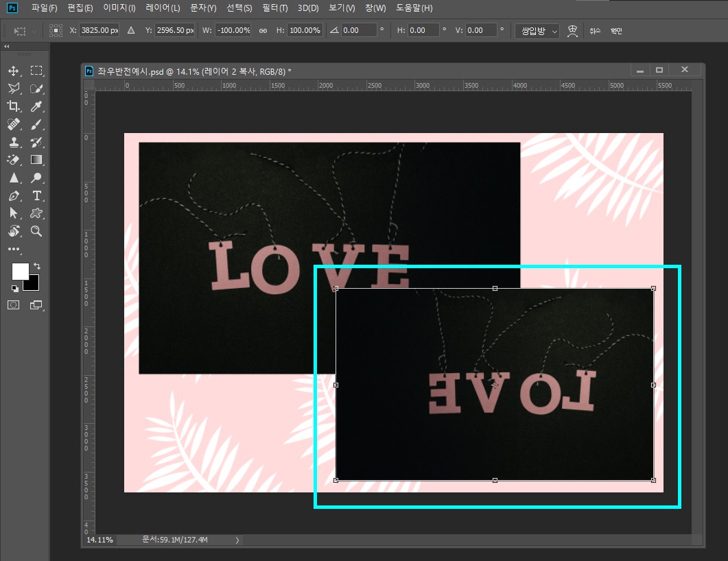Select the Eyedropper tool

coord(36,106)
